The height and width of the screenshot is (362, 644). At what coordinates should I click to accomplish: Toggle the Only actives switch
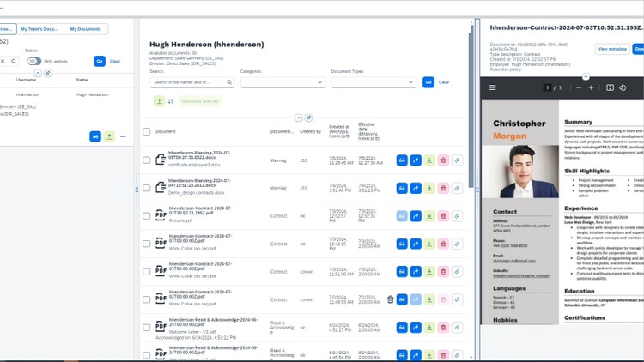[34, 61]
